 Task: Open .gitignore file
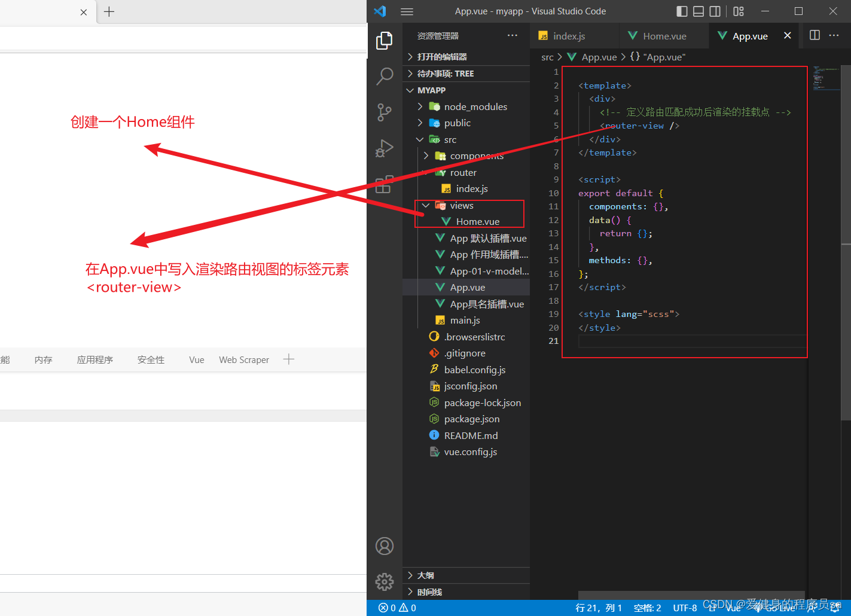coord(466,353)
